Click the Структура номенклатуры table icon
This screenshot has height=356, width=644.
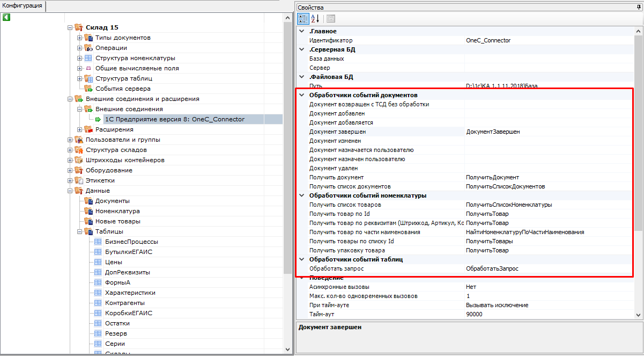89,58
